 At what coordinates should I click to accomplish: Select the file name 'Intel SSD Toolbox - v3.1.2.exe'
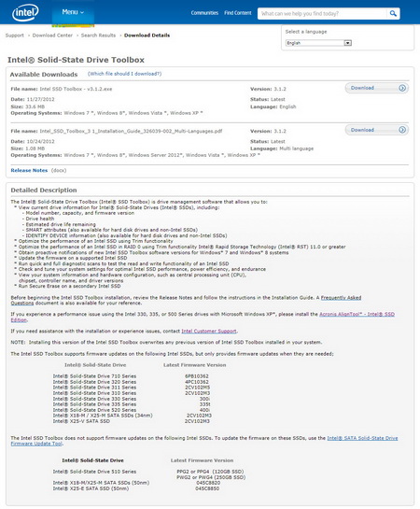[x=76, y=89]
